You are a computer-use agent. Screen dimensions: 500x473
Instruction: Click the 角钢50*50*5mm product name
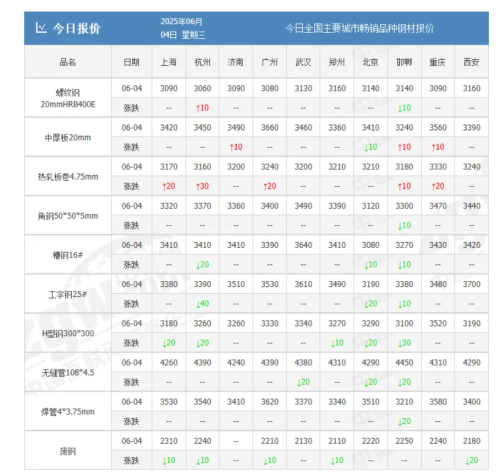(x=68, y=216)
